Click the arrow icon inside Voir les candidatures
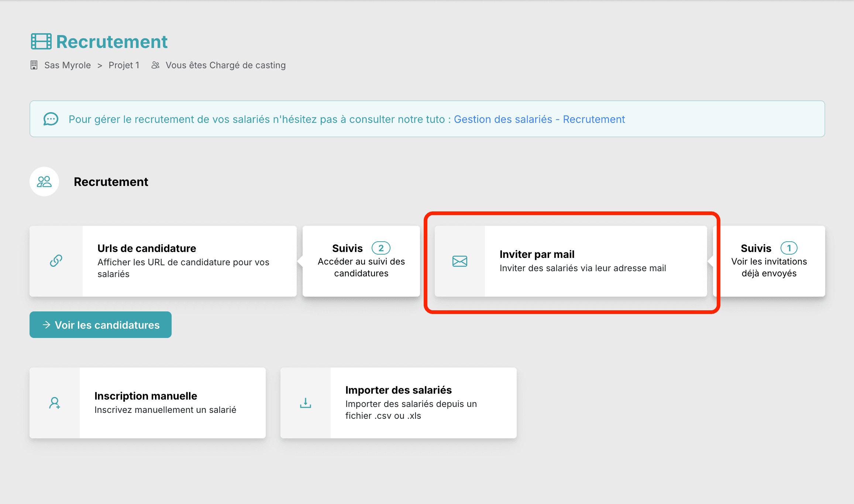Image resolution: width=854 pixels, height=504 pixels. [46, 325]
